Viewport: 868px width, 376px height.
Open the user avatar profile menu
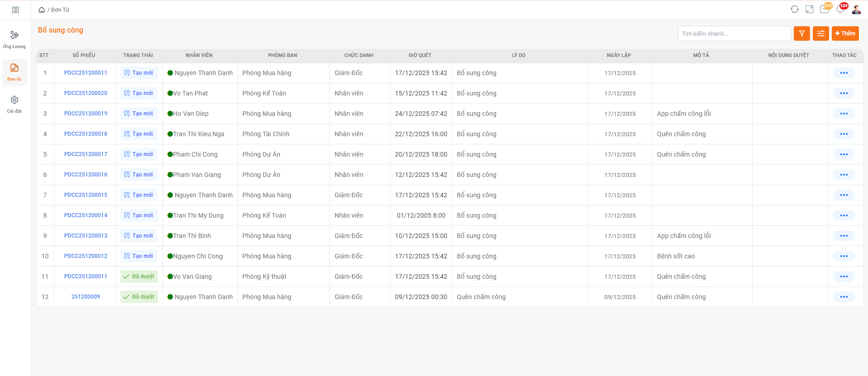[x=856, y=9]
